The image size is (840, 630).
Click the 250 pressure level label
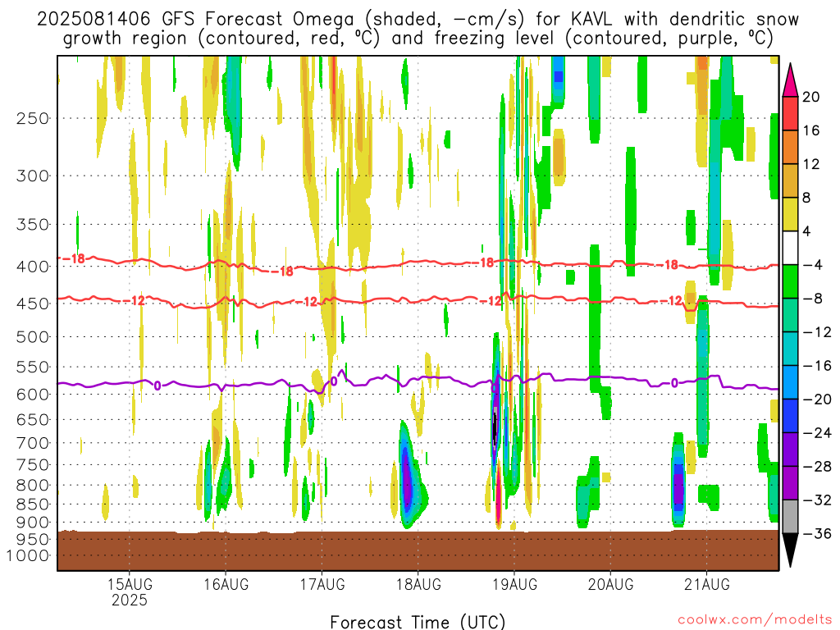(33, 118)
